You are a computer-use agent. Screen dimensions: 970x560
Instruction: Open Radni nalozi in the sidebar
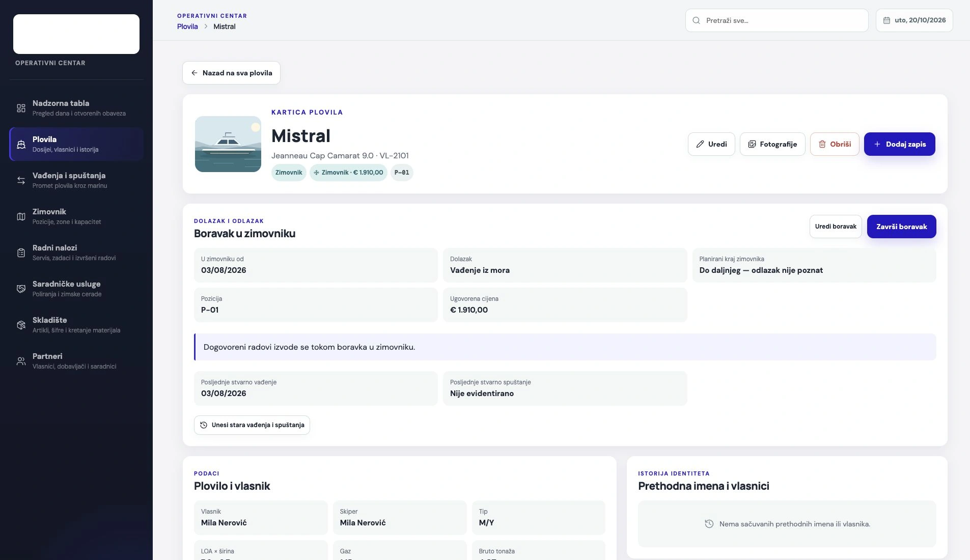coord(76,253)
